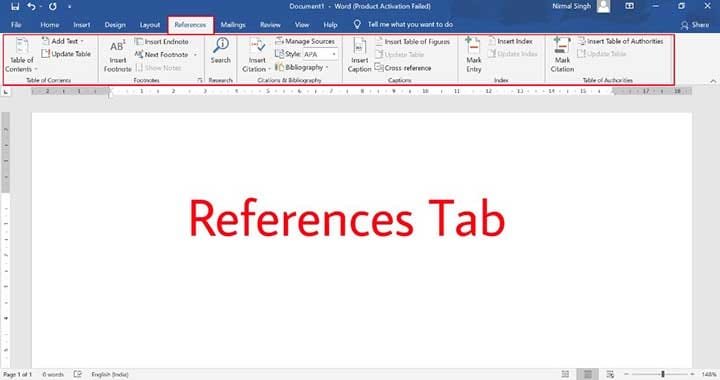Switch to Read Mode view
This screenshot has height=380, width=720.
(x=565, y=374)
